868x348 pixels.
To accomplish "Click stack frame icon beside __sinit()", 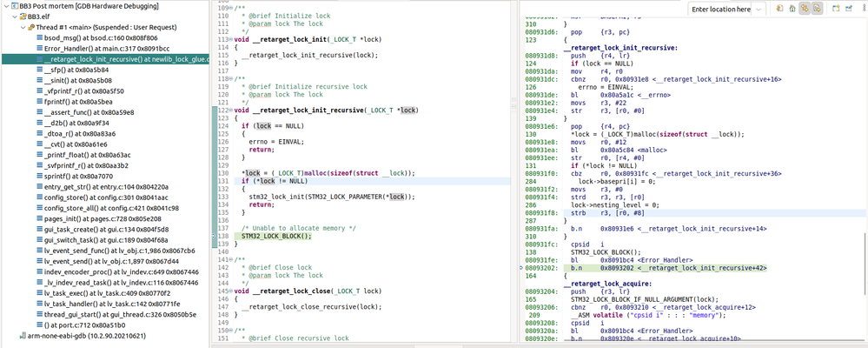I will [x=40, y=80].
